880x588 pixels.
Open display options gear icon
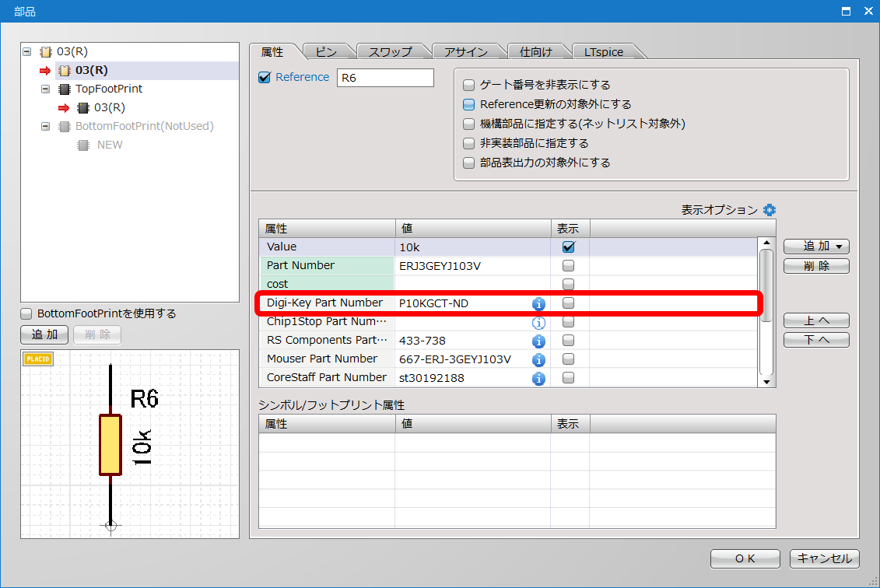click(x=770, y=210)
